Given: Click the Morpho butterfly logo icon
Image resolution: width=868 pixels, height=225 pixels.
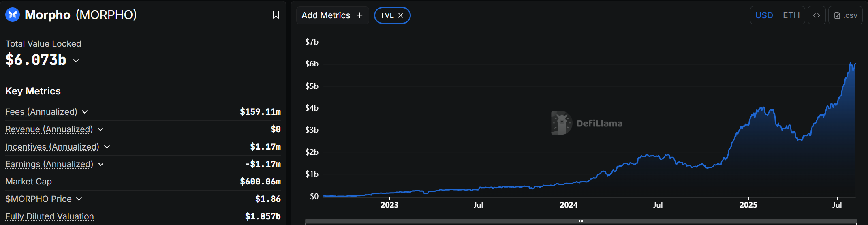Looking at the screenshot, I should (x=13, y=15).
